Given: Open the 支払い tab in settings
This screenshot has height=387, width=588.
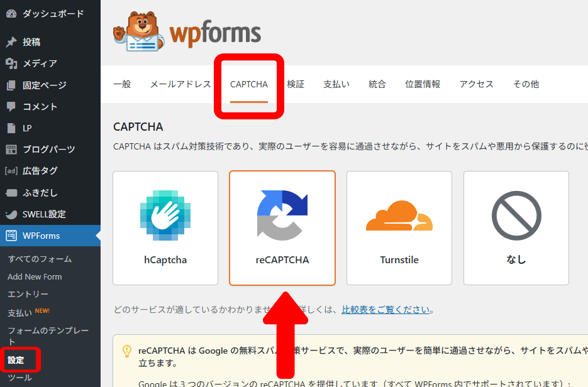Looking at the screenshot, I should tap(336, 84).
